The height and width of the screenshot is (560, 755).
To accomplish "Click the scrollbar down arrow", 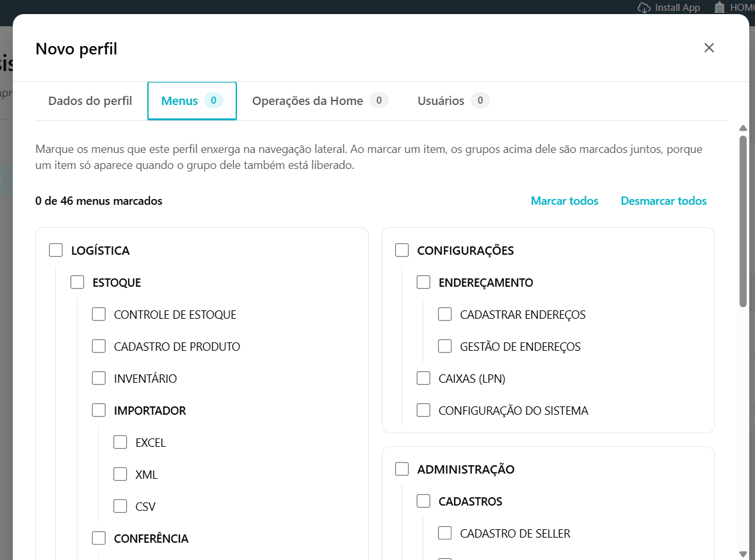I will (743, 554).
